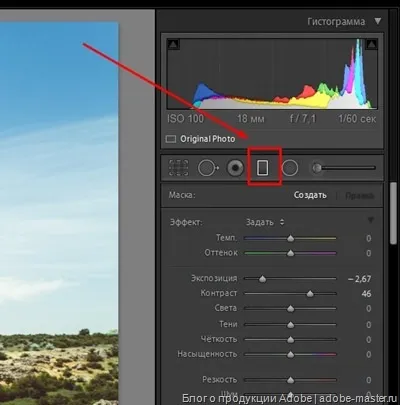Click the f / 7,1 aperture text
The height and width of the screenshot is (405, 400).
coord(302,119)
